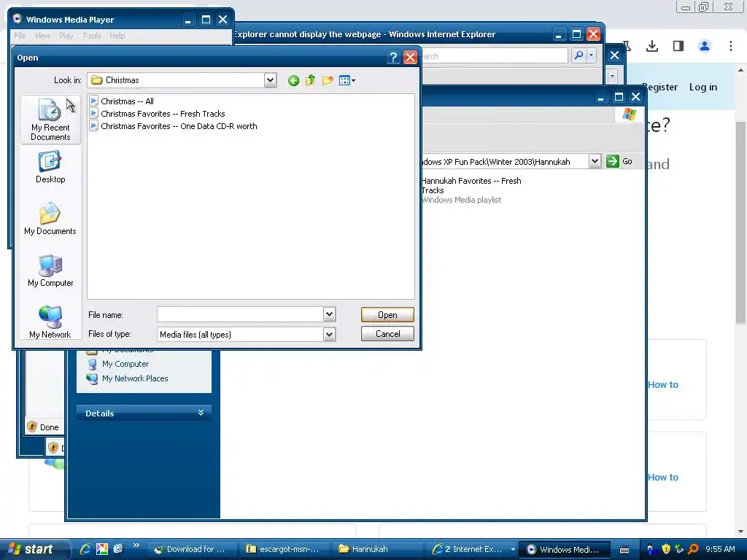Screen dimensions: 747x560
Task: Select the Desktop place icon
Action: (x=50, y=167)
